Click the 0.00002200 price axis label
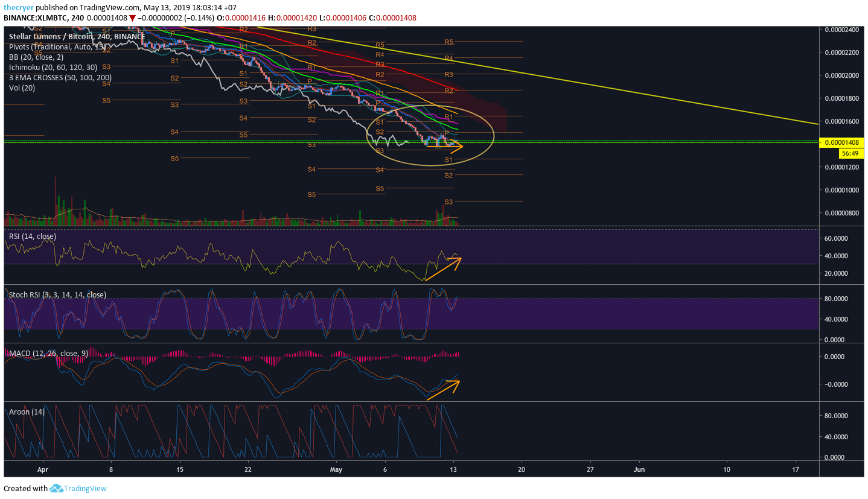 [841, 52]
